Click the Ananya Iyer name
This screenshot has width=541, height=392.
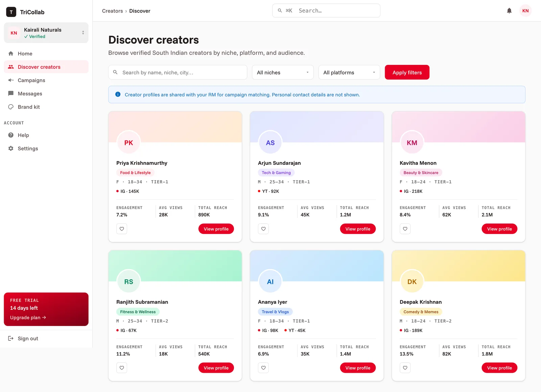pyautogui.click(x=273, y=302)
